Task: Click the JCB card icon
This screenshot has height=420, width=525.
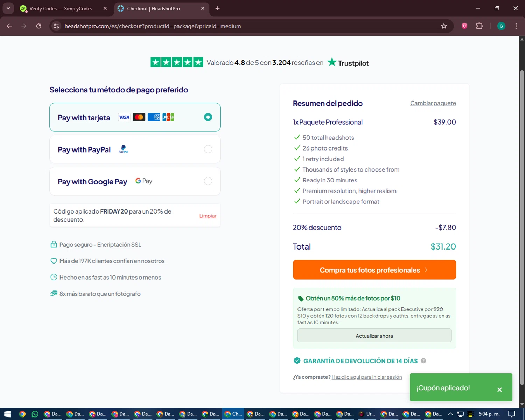Action: 168,117
